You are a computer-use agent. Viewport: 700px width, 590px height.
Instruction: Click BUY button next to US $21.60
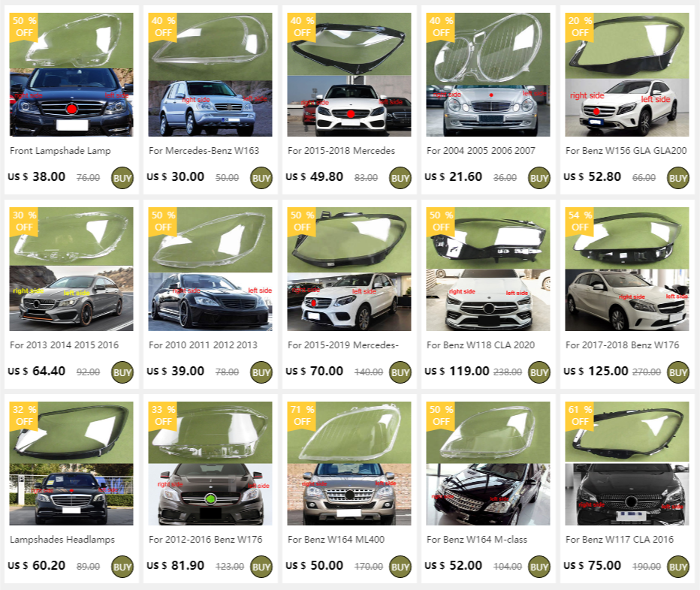539,178
